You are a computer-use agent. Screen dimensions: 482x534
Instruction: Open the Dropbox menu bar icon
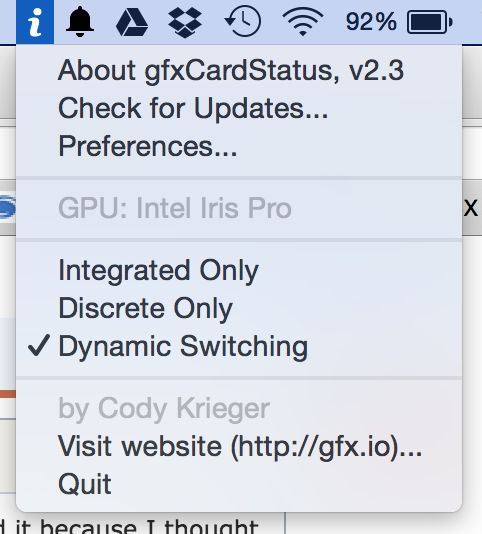(x=185, y=22)
